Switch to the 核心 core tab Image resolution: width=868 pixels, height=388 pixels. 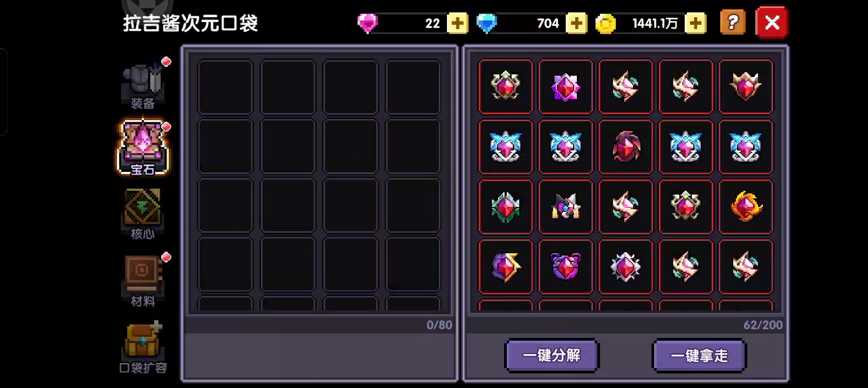[143, 213]
